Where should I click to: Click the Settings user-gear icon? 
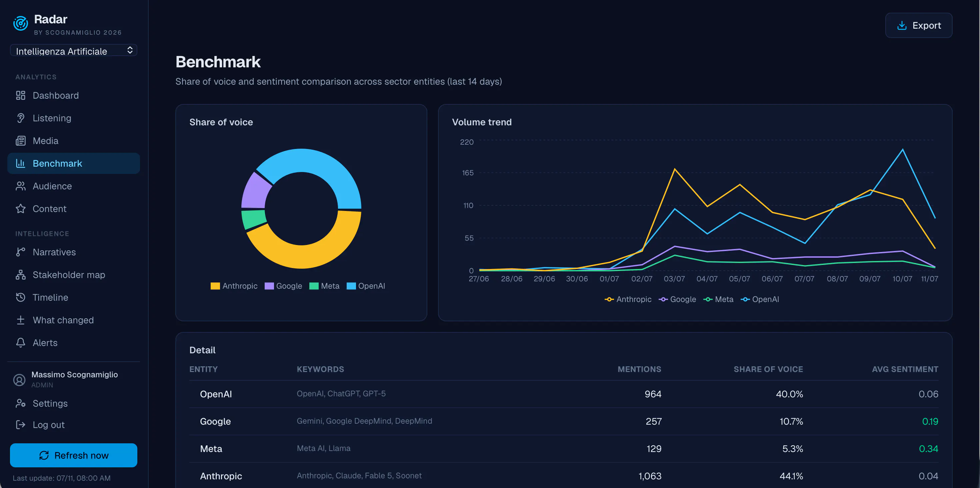21,404
